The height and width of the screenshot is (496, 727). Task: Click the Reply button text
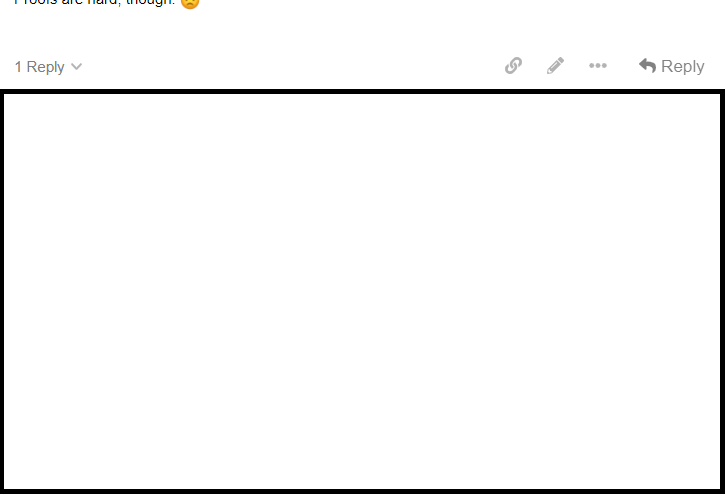tap(682, 66)
